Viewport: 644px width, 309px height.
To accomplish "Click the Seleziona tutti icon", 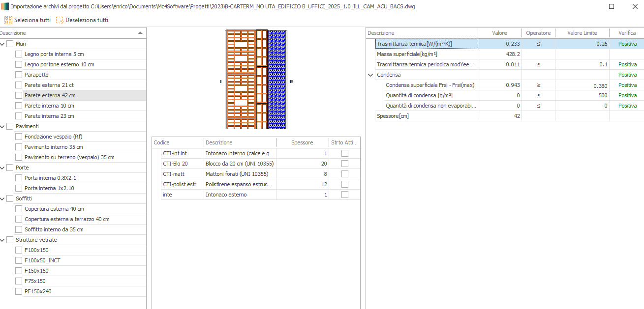I will pyautogui.click(x=8, y=20).
